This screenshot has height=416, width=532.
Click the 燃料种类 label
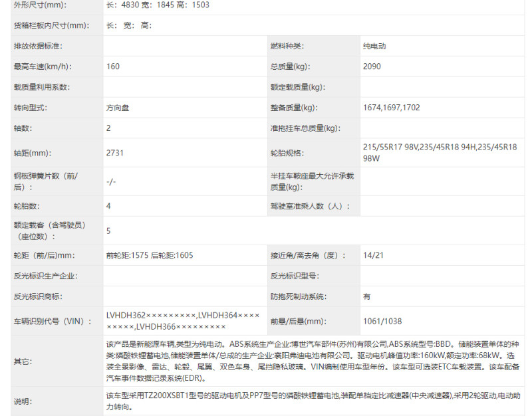click(x=287, y=46)
